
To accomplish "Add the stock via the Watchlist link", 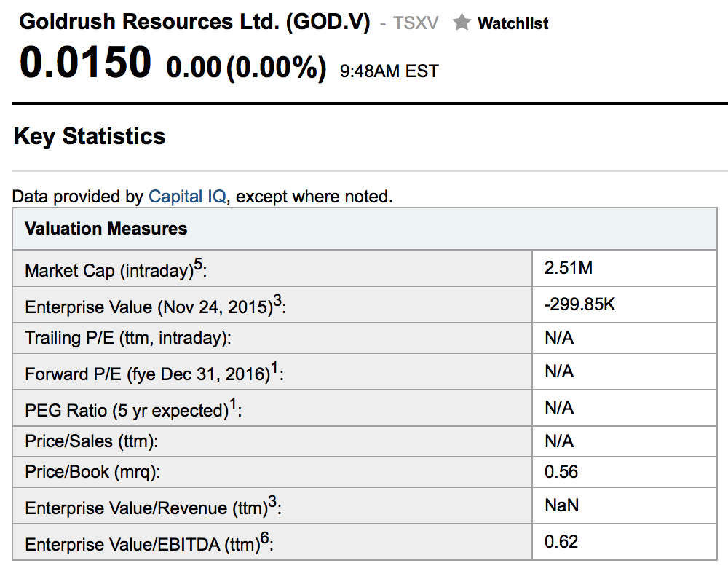I will coord(513,23).
